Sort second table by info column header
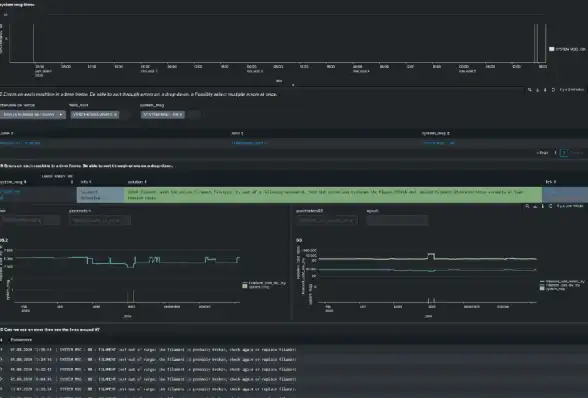Viewport: 588px width, 398px height. [x=86, y=182]
